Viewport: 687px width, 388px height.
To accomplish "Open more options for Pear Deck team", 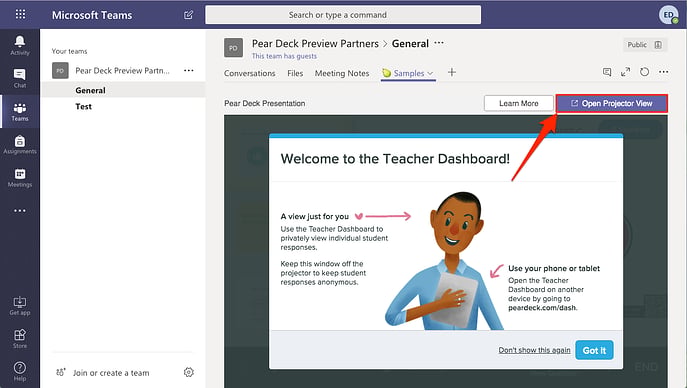I will 189,71.
